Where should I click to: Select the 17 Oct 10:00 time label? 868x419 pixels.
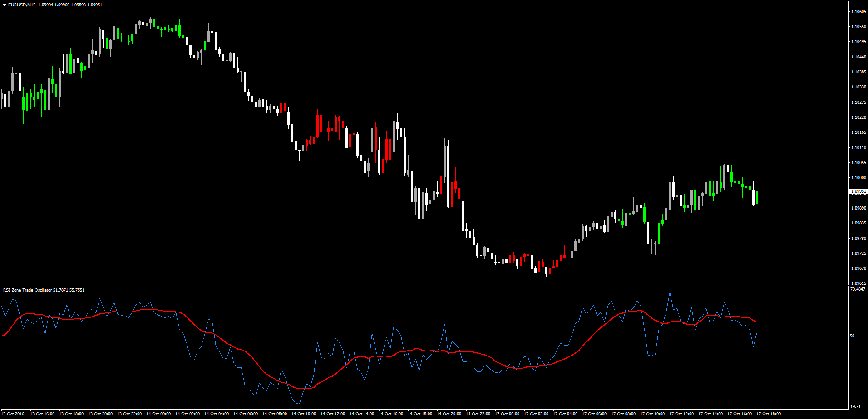point(652,414)
